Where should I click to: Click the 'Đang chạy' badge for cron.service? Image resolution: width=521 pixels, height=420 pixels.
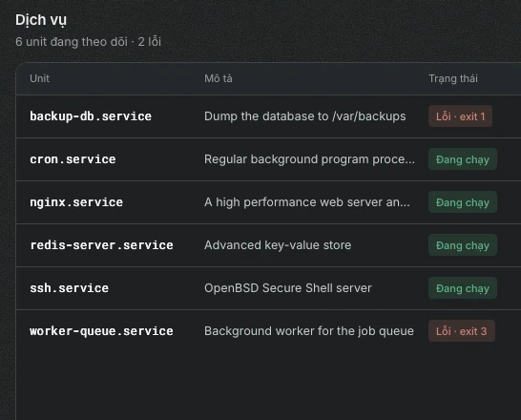(463, 159)
